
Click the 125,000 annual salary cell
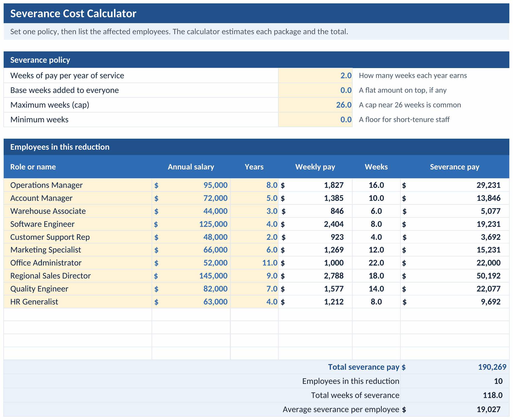[191, 224]
